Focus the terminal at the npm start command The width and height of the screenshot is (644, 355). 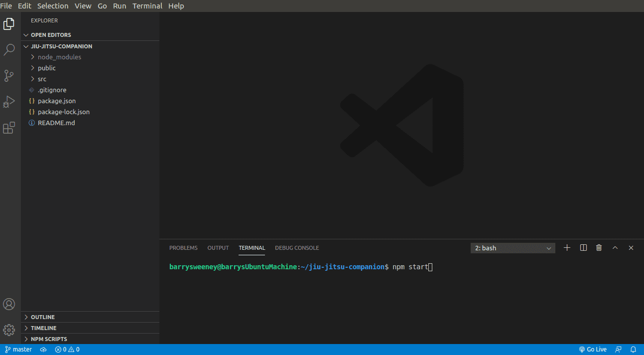click(410, 267)
